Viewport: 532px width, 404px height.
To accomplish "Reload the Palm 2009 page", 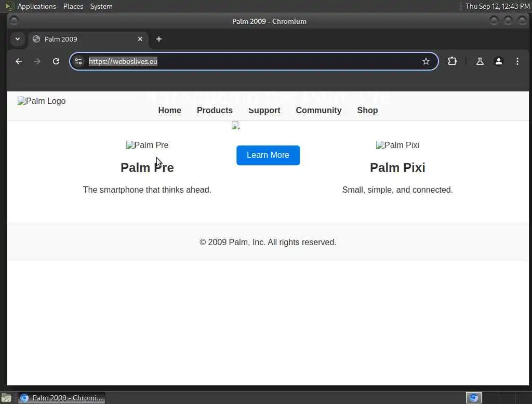I will (x=56, y=61).
